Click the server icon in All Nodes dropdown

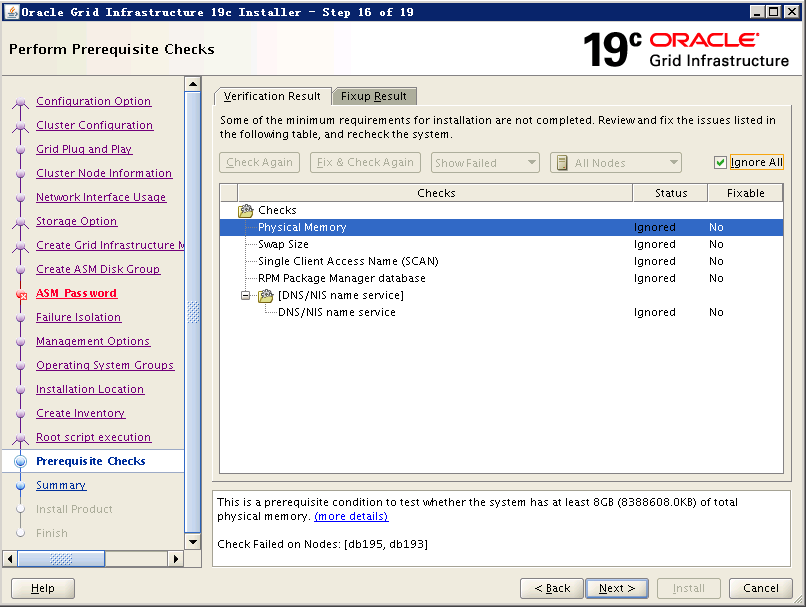(x=562, y=163)
